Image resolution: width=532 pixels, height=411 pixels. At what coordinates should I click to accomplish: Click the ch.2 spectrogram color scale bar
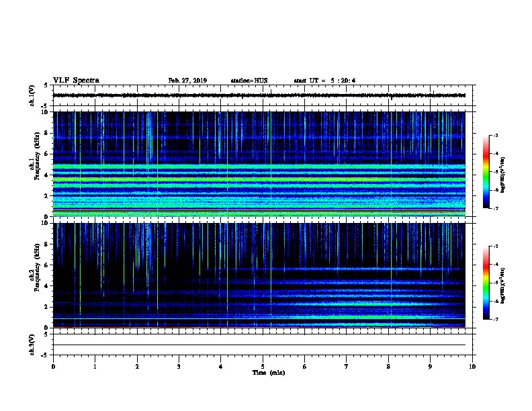point(486,283)
